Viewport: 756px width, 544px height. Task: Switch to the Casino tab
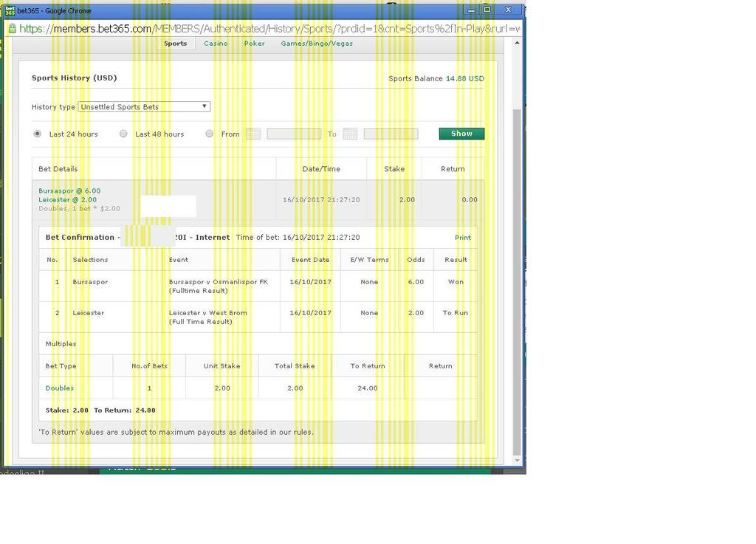(216, 44)
